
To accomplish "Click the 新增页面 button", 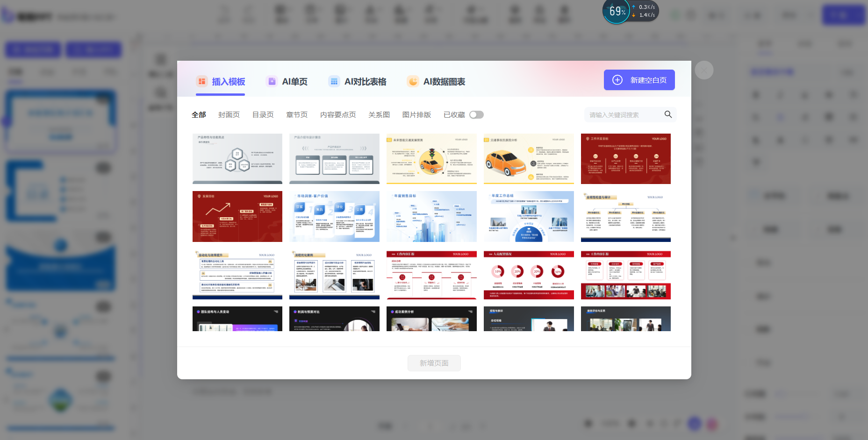I will (x=434, y=363).
